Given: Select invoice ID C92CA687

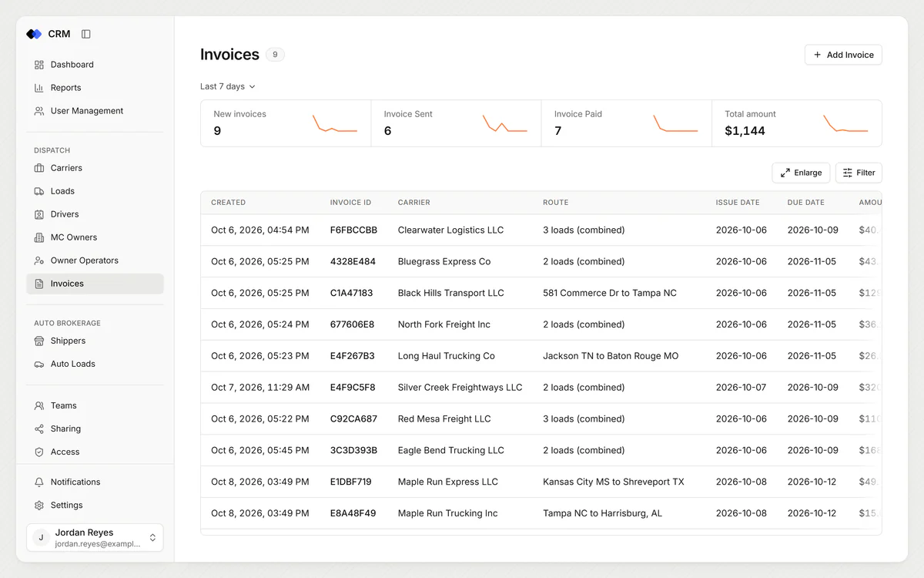Looking at the screenshot, I should pos(353,419).
